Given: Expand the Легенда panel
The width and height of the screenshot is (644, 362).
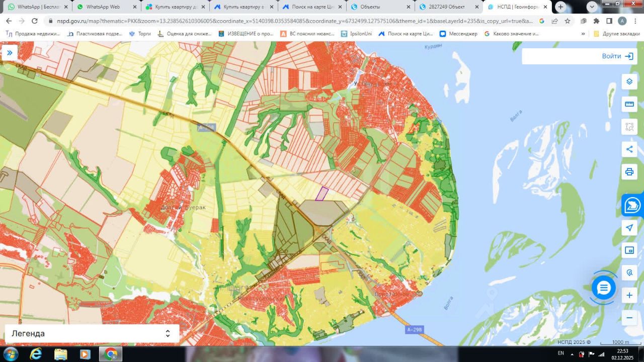Looking at the screenshot, I should 92,333.
